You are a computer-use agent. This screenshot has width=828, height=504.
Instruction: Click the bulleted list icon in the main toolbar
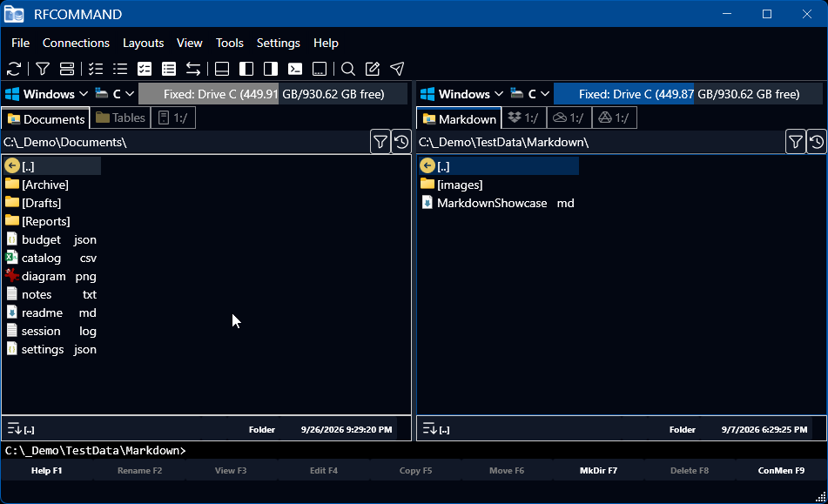(x=120, y=69)
